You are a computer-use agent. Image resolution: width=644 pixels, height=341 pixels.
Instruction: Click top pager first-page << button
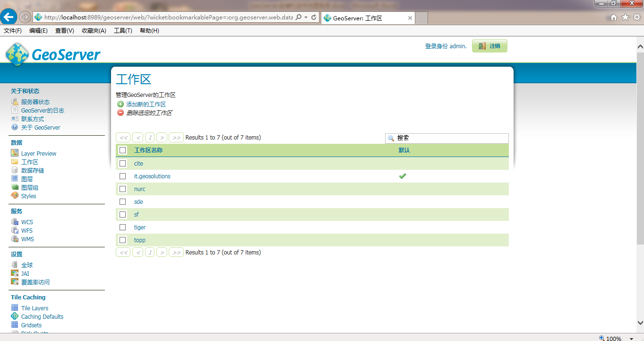point(123,138)
